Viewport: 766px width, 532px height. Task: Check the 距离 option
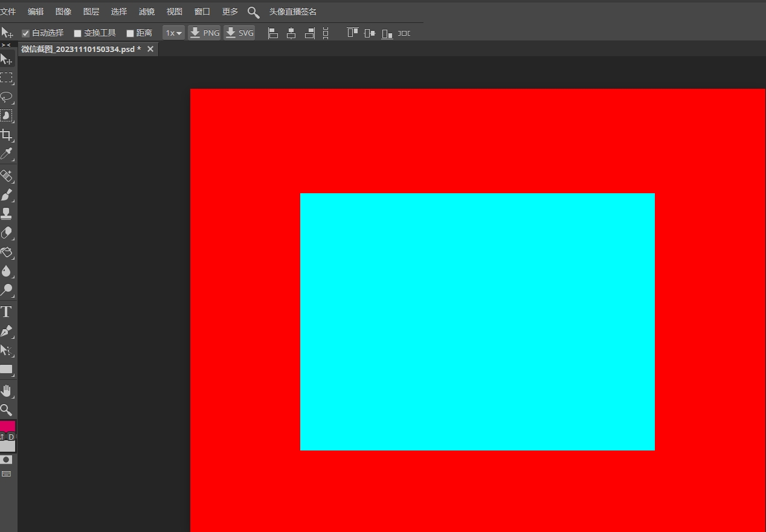pos(130,33)
